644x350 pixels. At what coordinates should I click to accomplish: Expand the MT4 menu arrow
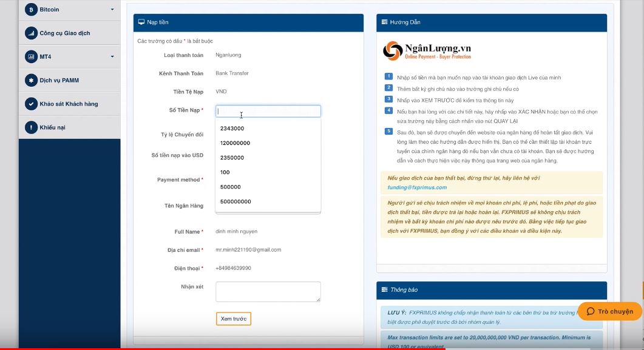pos(112,56)
